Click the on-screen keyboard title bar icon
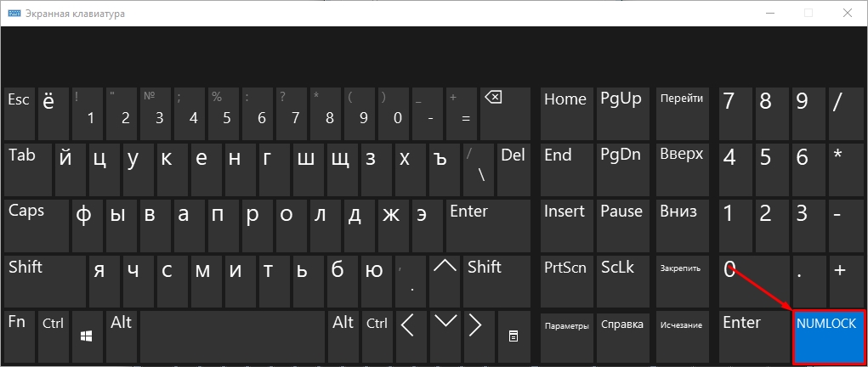This screenshot has height=367, width=868. [x=14, y=14]
